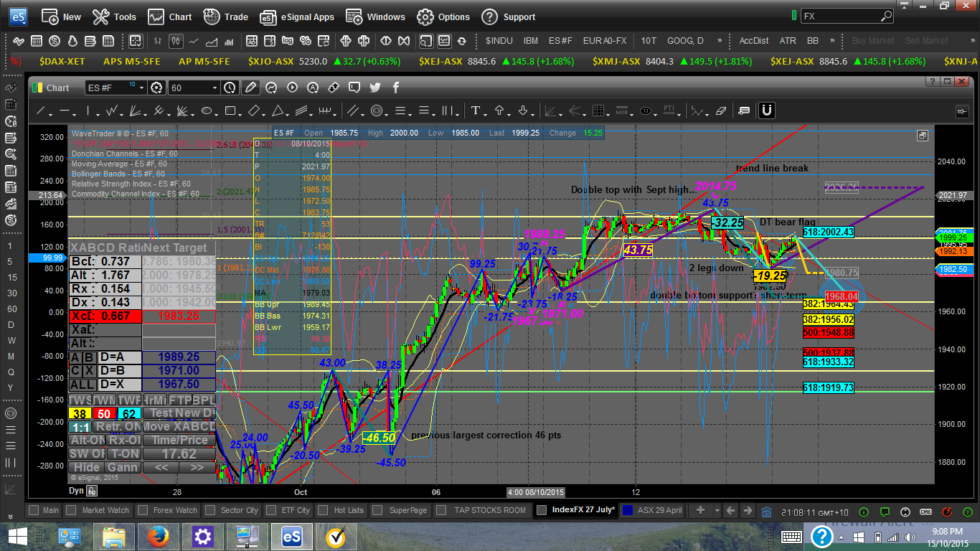Select the down arrow marker tool
980x551 pixels.
[x=523, y=111]
